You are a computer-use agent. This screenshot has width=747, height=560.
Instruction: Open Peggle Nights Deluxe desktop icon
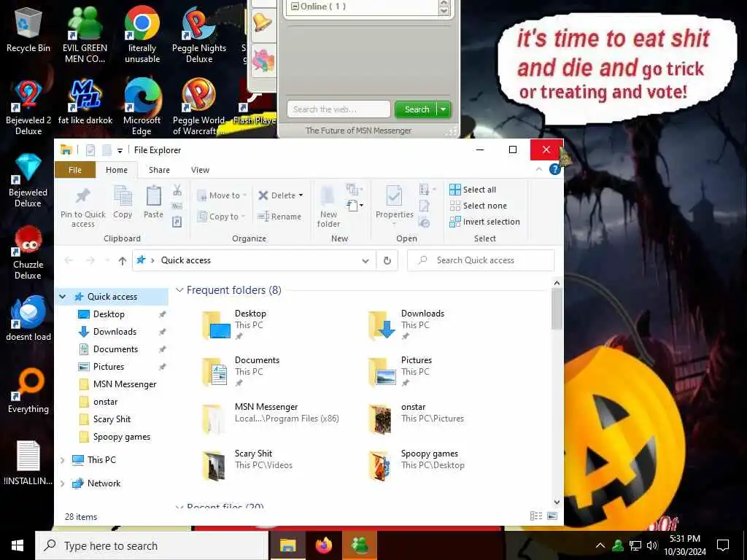tap(199, 34)
